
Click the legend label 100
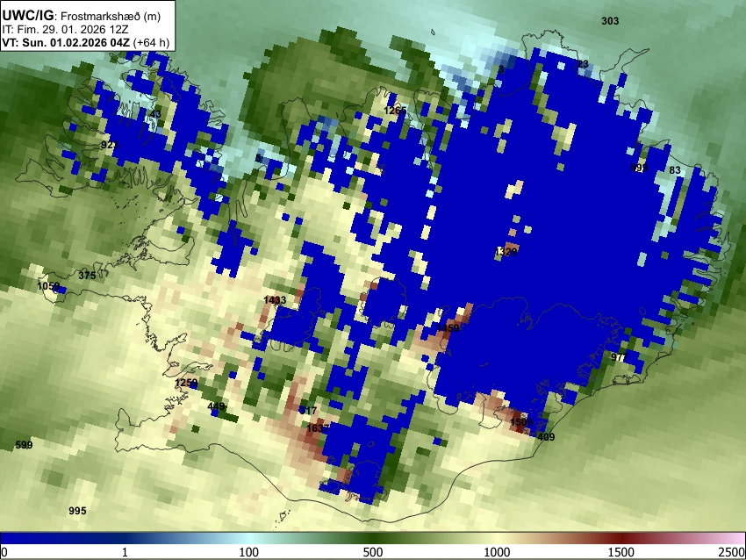(249, 552)
